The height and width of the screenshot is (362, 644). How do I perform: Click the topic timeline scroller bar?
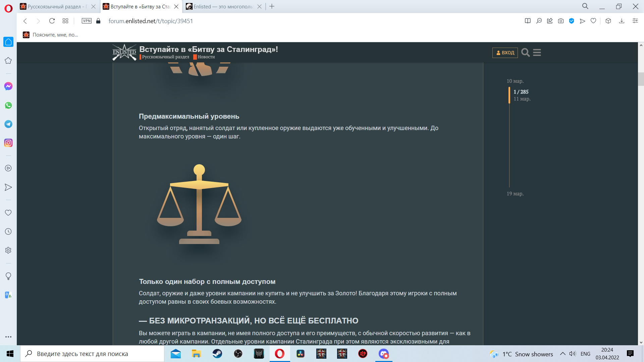[x=509, y=95]
